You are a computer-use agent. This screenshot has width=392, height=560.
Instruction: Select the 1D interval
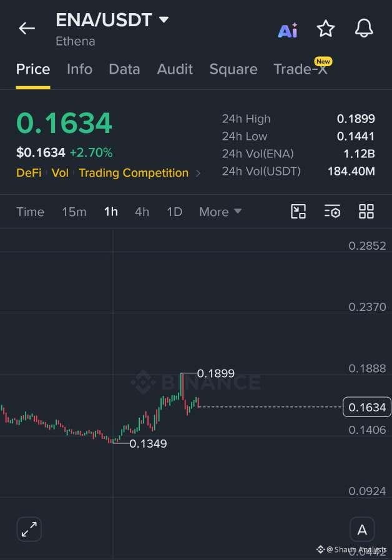175,212
